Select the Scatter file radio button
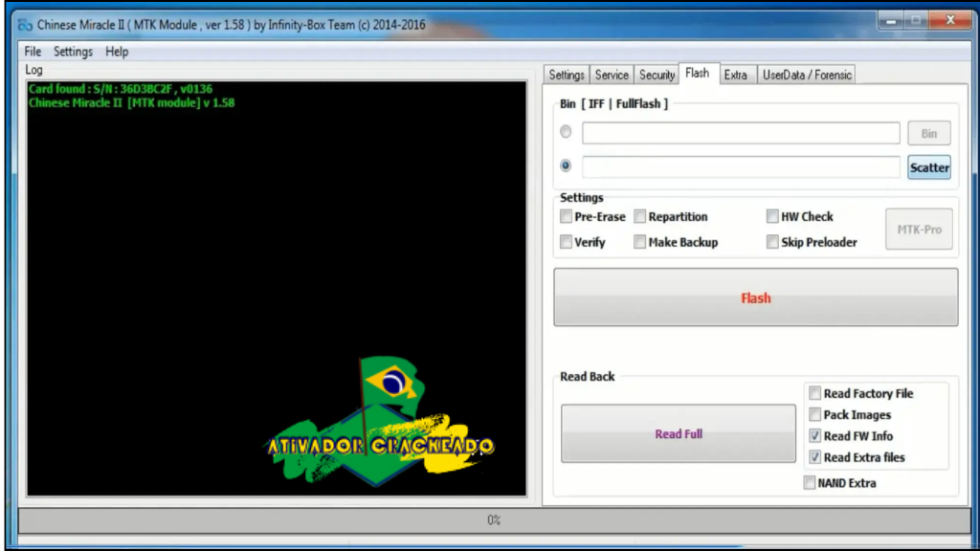 566,165
